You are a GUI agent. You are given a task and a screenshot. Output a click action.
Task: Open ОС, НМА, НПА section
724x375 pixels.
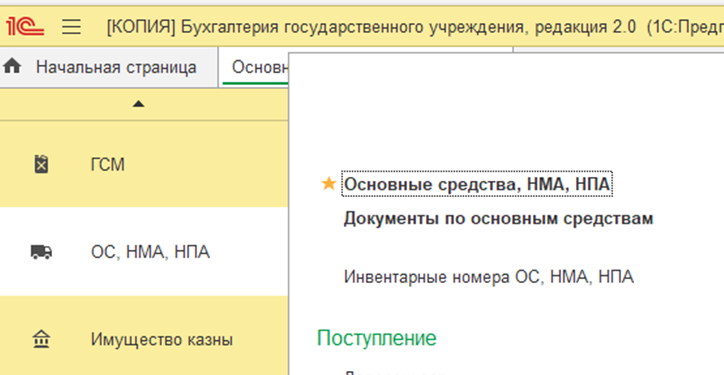click(151, 253)
